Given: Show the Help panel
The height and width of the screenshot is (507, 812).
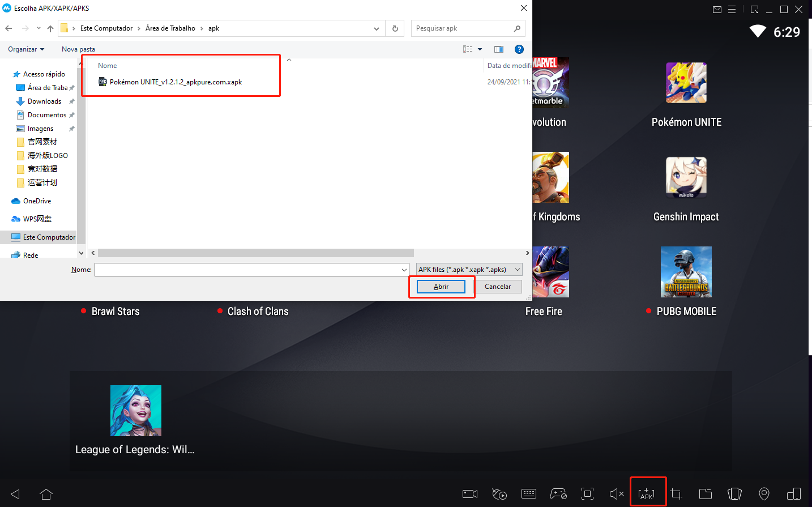Looking at the screenshot, I should tap(519, 49).
